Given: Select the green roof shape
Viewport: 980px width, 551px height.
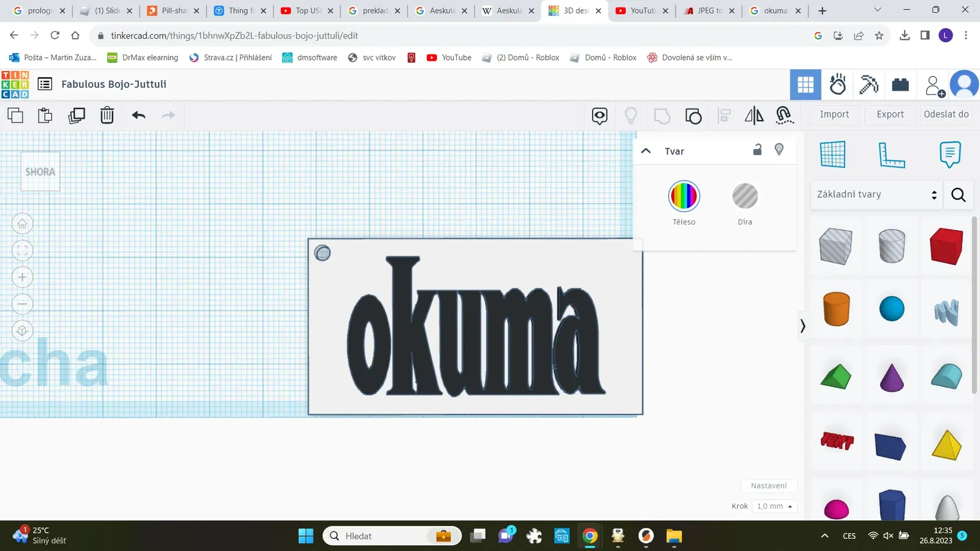Looking at the screenshot, I should click(835, 377).
